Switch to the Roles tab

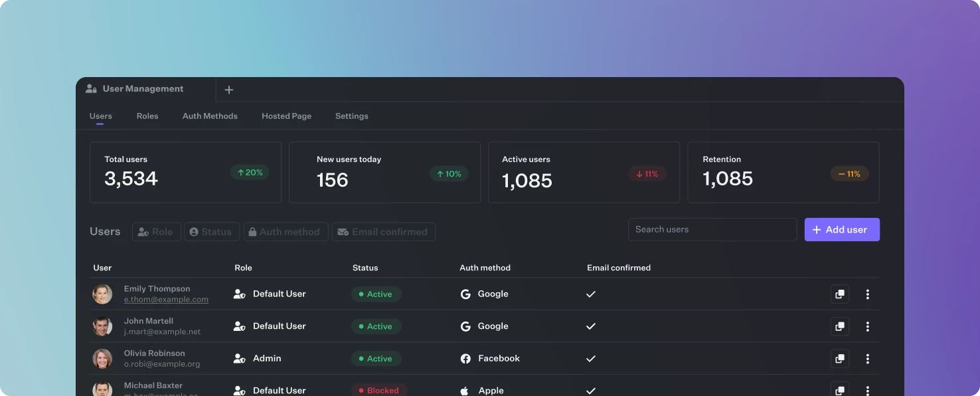(x=147, y=116)
